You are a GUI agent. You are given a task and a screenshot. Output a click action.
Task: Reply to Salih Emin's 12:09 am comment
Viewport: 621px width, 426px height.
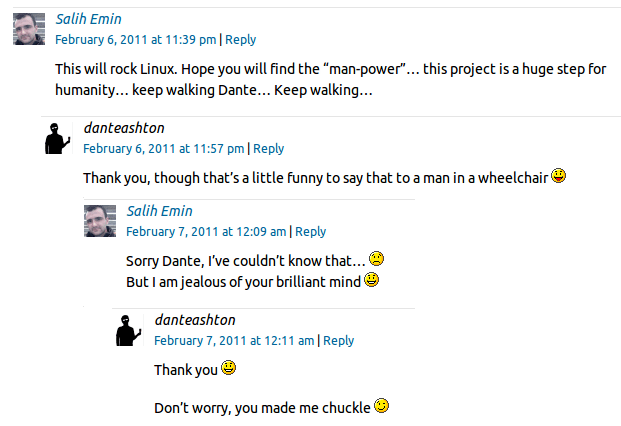310,231
